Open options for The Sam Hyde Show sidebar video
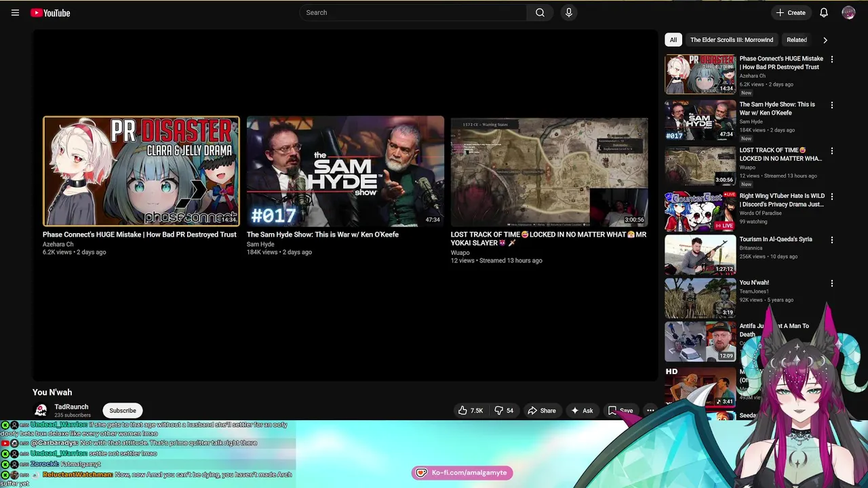868x488 pixels. click(x=831, y=105)
